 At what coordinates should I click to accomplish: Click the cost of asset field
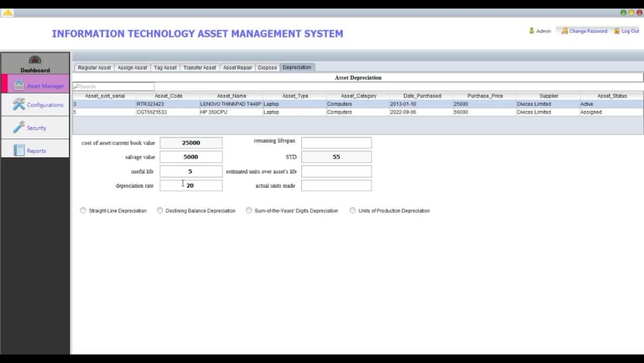click(x=191, y=142)
